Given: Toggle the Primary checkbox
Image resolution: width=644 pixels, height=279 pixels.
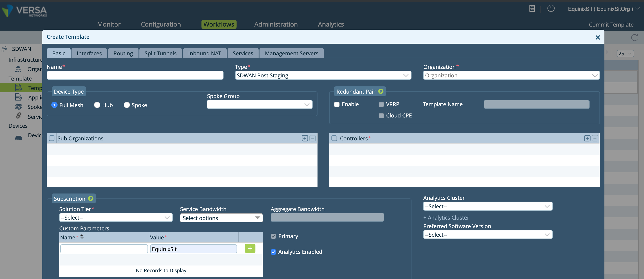Looking at the screenshot, I should tap(273, 236).
